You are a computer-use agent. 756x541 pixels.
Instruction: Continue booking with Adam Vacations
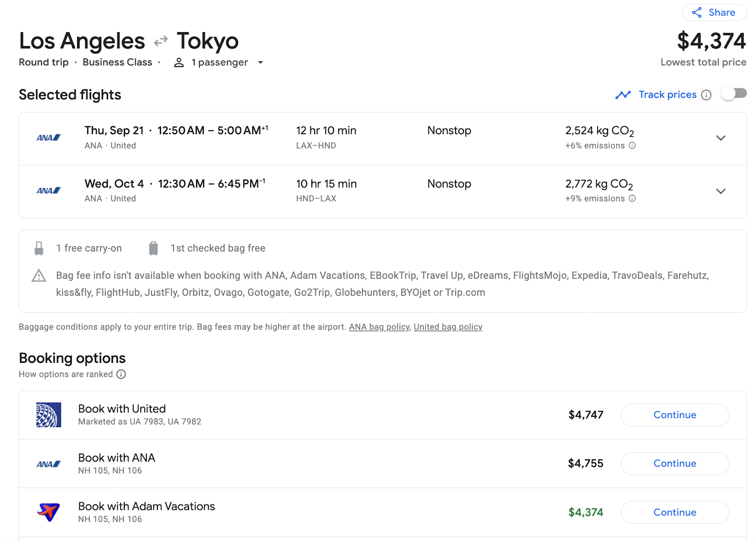pos(675,512)
